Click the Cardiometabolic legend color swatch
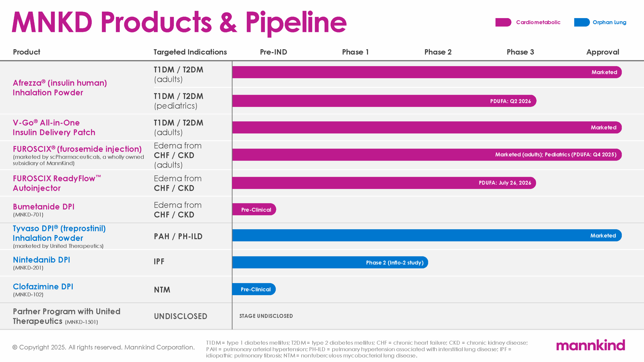This screenshot has height=362, width=644. [x=503, y=22]
